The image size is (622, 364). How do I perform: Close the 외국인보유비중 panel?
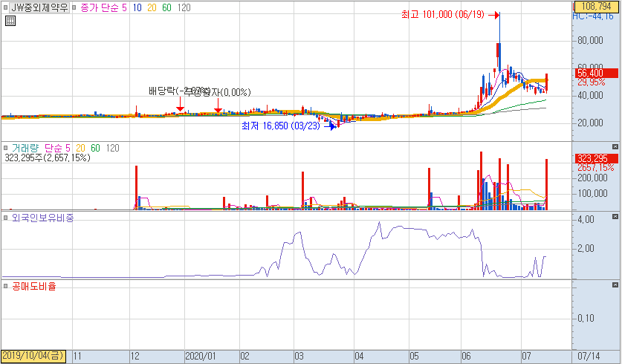point(615,216)
